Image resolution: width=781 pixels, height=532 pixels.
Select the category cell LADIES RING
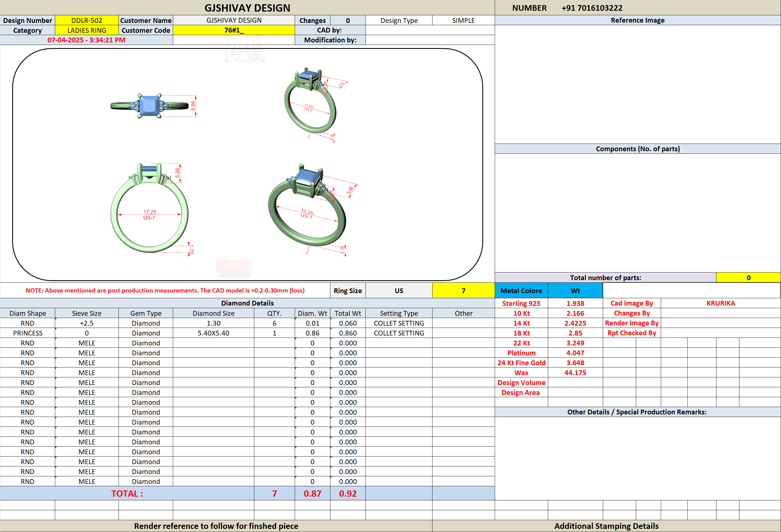point(87,30)
